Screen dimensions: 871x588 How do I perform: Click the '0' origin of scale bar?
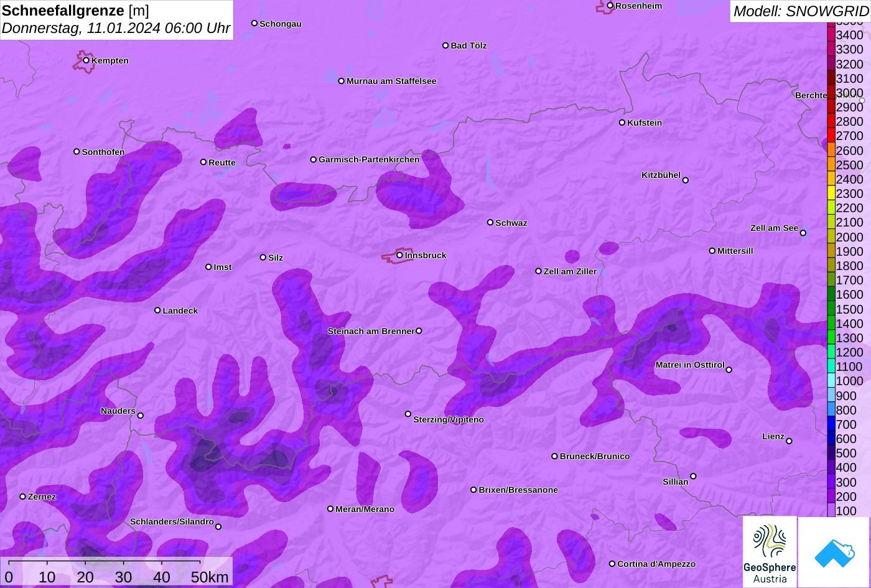(9, 577)
